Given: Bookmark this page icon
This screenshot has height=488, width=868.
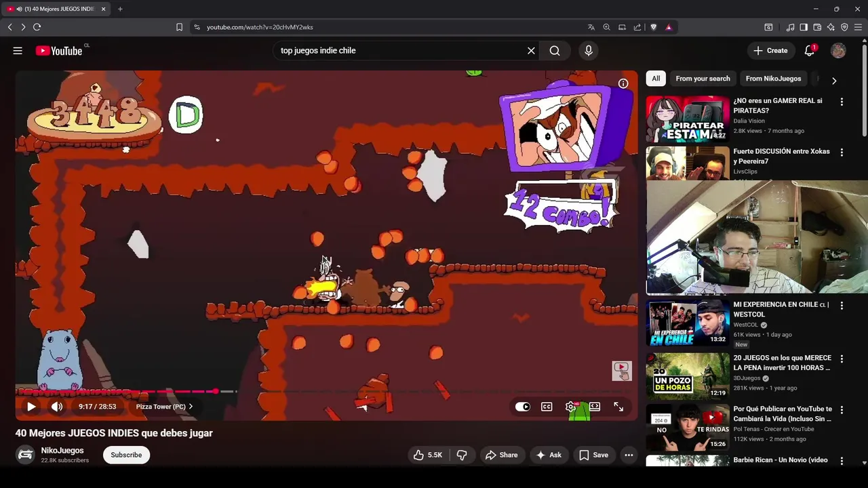Looking at the screenshot, I should pyautogui.click(x=179, y=27).
